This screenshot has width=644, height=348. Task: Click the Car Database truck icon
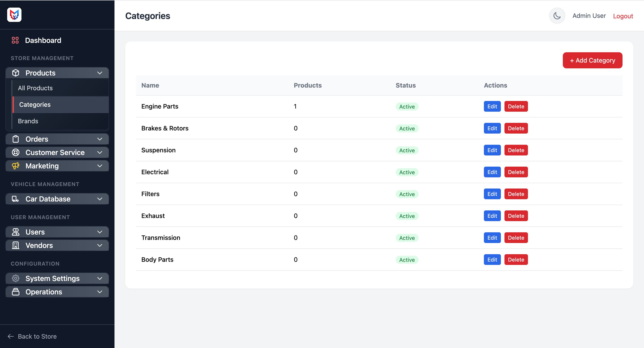(x=16, y=199)
